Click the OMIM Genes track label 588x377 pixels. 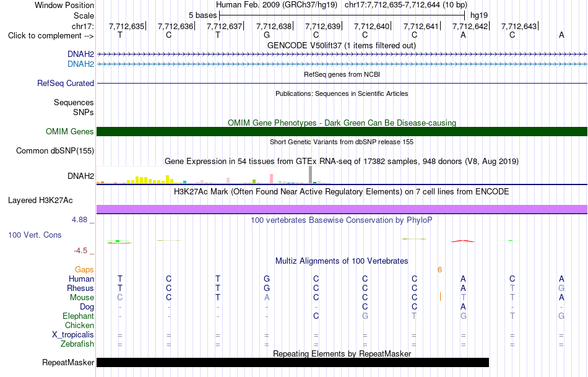[x=70, y=132]
